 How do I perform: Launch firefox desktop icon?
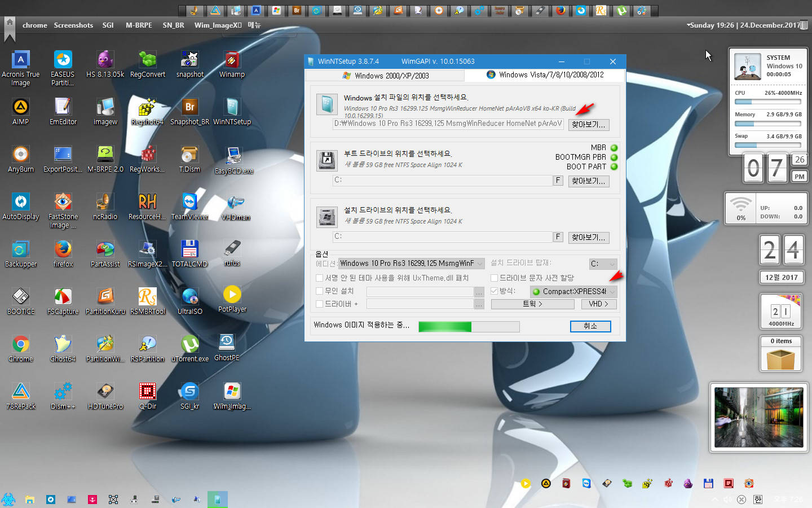click(x=63, y=253)
